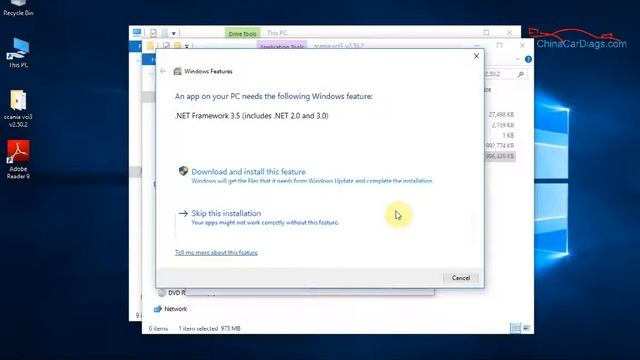Image resolution: width=640 pixels, height=360 pixels.
Task: Switch to Details view icon in status bar
Action: pos(515,328)
